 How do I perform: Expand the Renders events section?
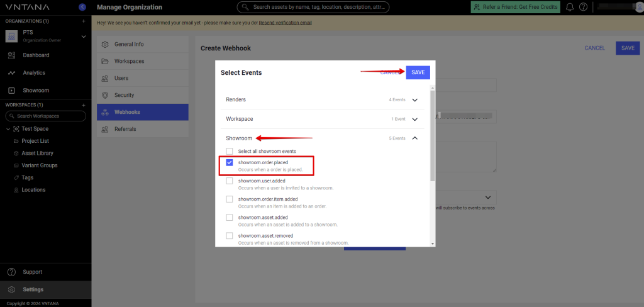414,100
